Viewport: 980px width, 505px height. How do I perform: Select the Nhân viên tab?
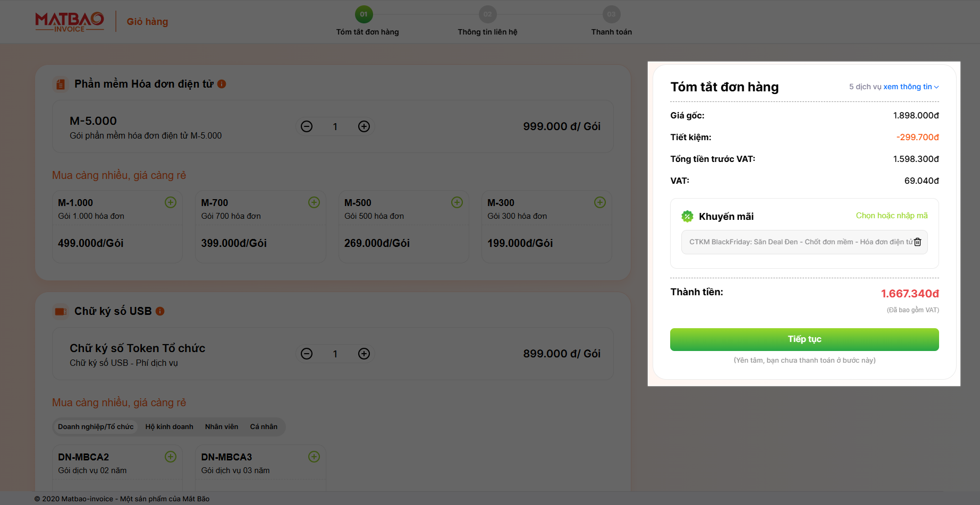click(x=222, y=427)
